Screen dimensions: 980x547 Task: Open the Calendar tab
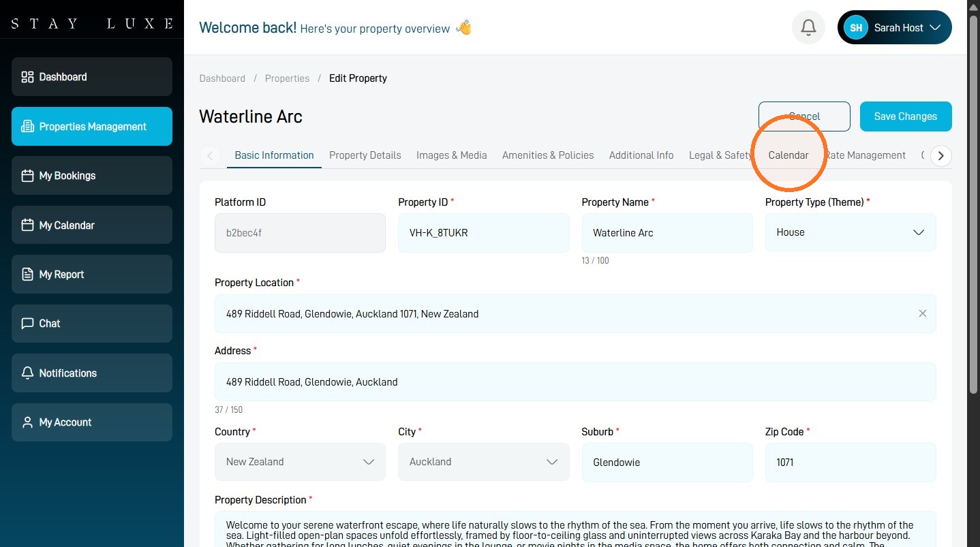[x=788, y=155]
